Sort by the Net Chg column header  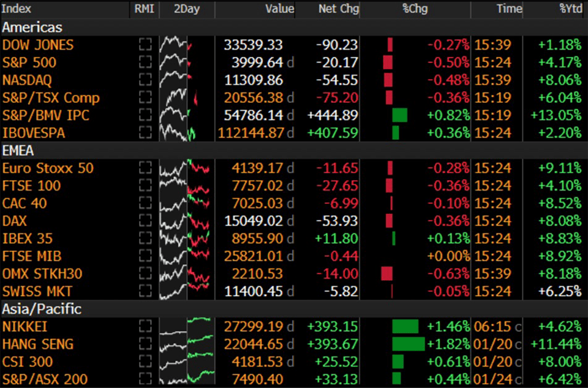pyautogui.click(x=339, y=9)
